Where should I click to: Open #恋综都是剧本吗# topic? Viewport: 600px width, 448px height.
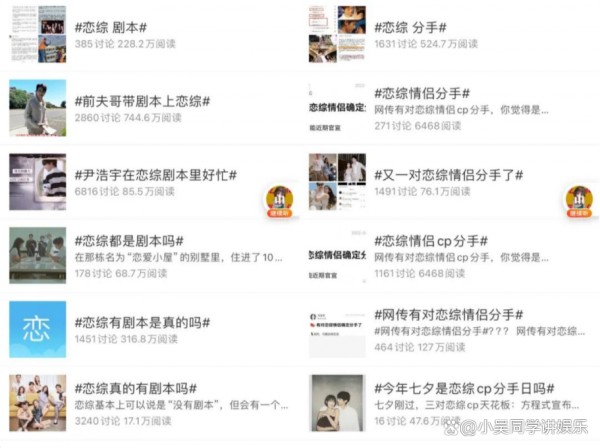(x=129, y=241)
